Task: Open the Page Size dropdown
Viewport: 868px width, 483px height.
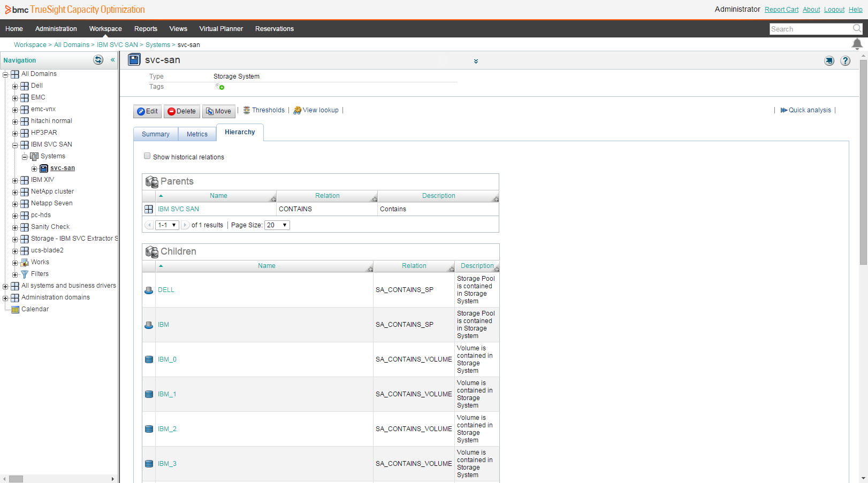Action: click(277, 225)
